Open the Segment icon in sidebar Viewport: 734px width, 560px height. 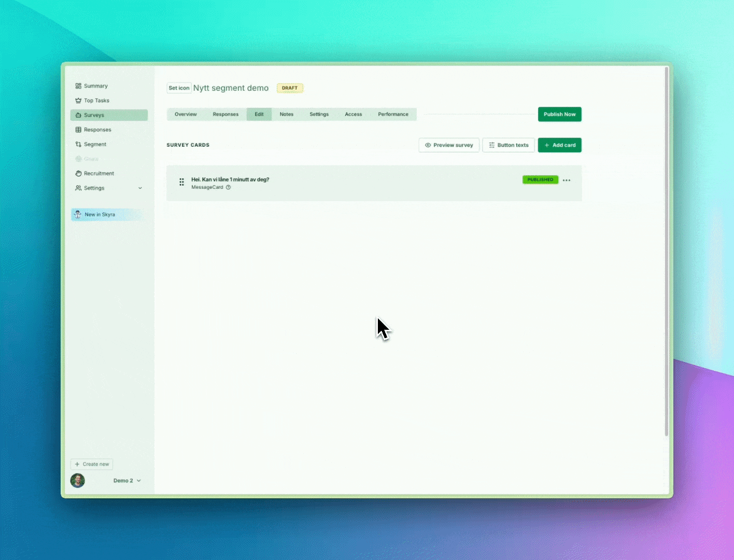click(78, 144)
